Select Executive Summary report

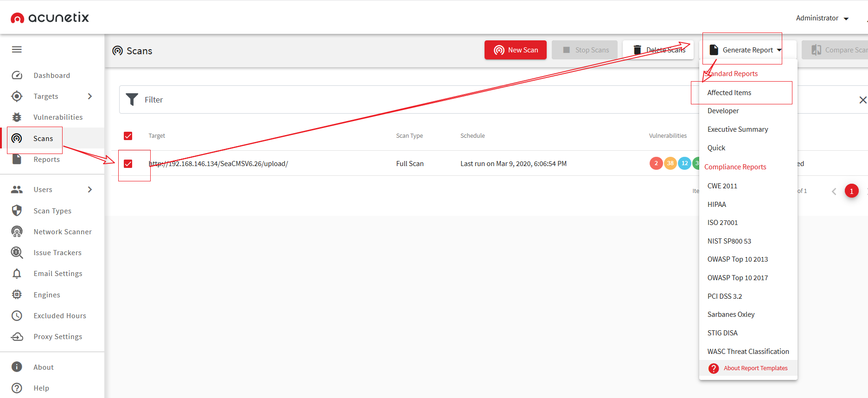click(738, 129)
